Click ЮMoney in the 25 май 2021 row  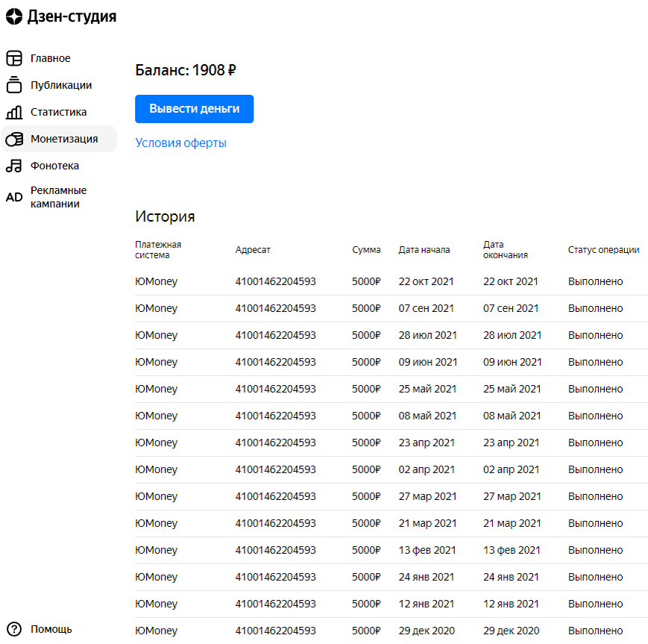coord(156,390)
